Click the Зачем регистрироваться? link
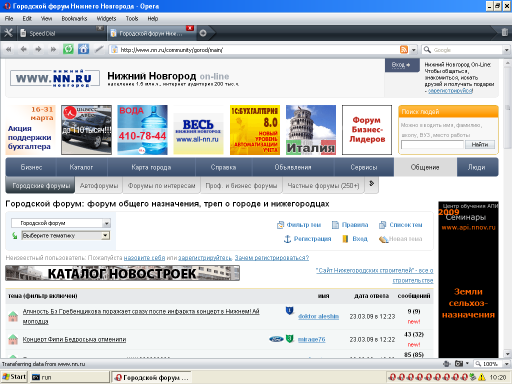This screenshot has height=384, width=512. (272, 258)
